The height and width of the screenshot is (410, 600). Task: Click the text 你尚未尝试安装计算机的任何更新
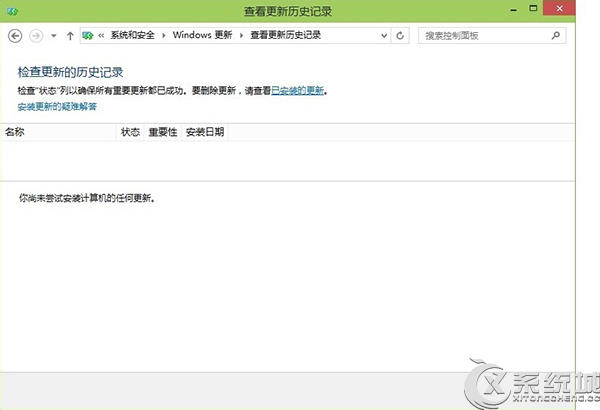pos(87,198)
